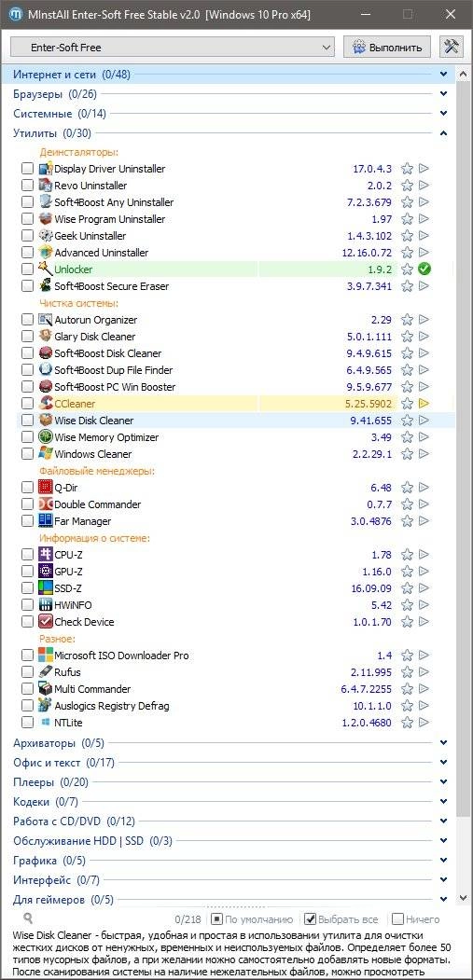Expand the Плееры category
Screen dimensions: 473x980
(443, 782)
